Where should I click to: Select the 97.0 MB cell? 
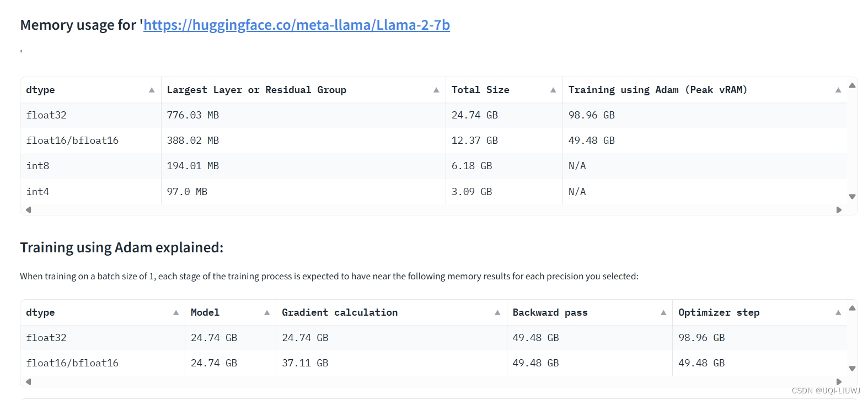pos(303,192)
